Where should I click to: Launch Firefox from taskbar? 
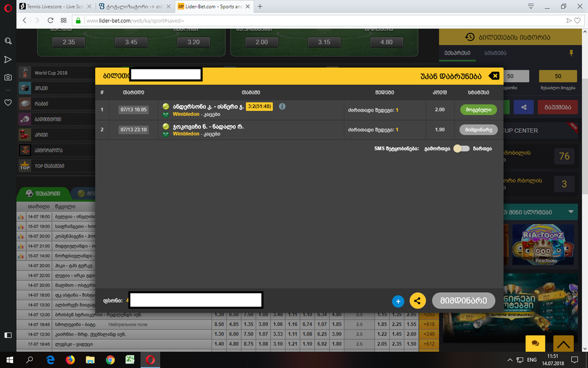click(70, 360)
